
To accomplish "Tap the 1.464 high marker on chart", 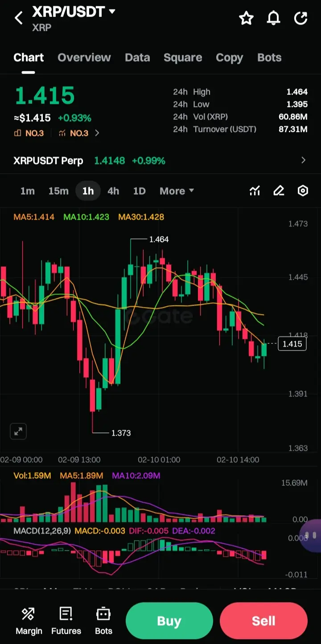I will (159, 240).
